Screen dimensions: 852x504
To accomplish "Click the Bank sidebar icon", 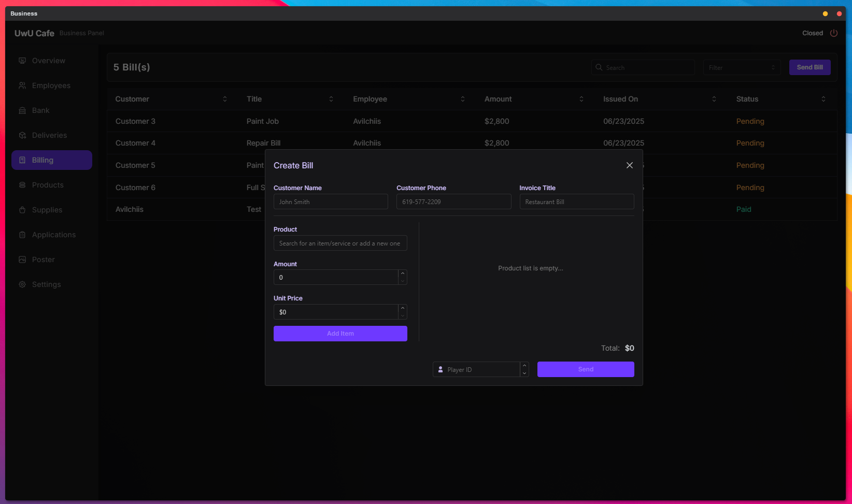I will (x=22, y=110).
